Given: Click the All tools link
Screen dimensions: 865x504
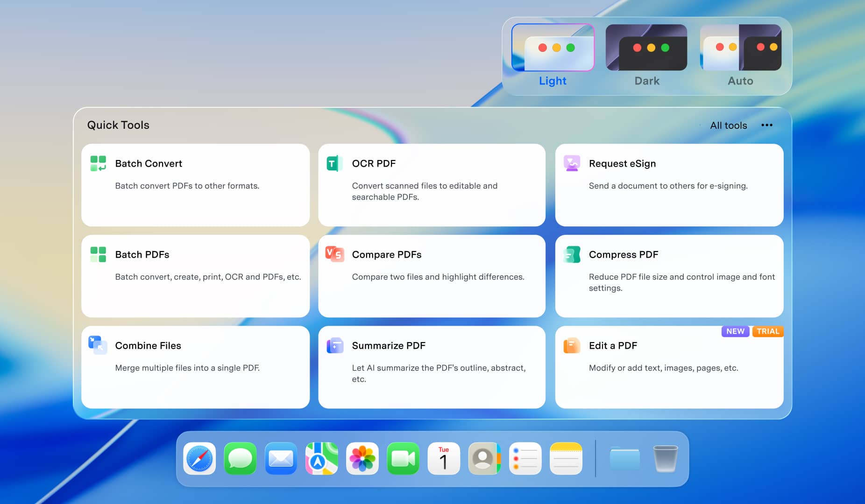Looking at the screenshot, I should 729,126.
